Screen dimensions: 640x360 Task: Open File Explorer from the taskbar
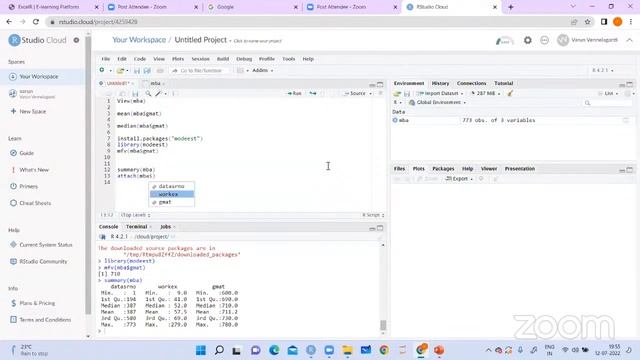click(x=347, y=350)
